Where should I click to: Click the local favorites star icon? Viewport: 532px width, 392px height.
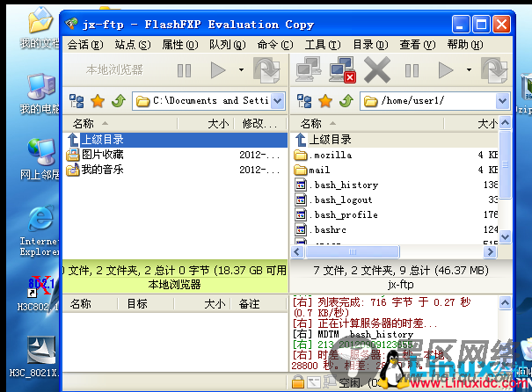coord(98,101)
